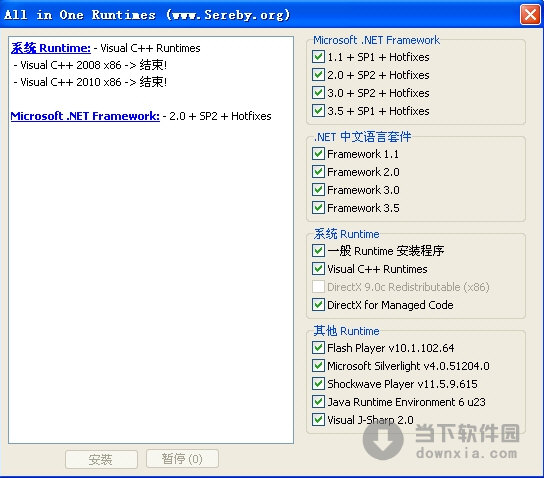Close the All in One Runtimes window

click(x=530, y=15)
